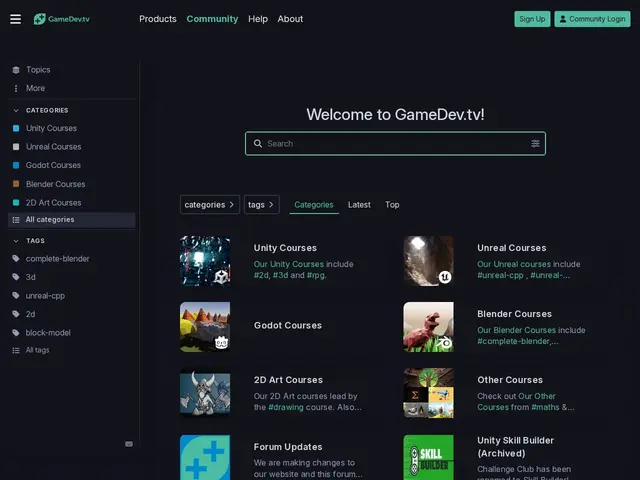Follow the #drawing hashtag link

pyautogui.click(x=286, y=407)
